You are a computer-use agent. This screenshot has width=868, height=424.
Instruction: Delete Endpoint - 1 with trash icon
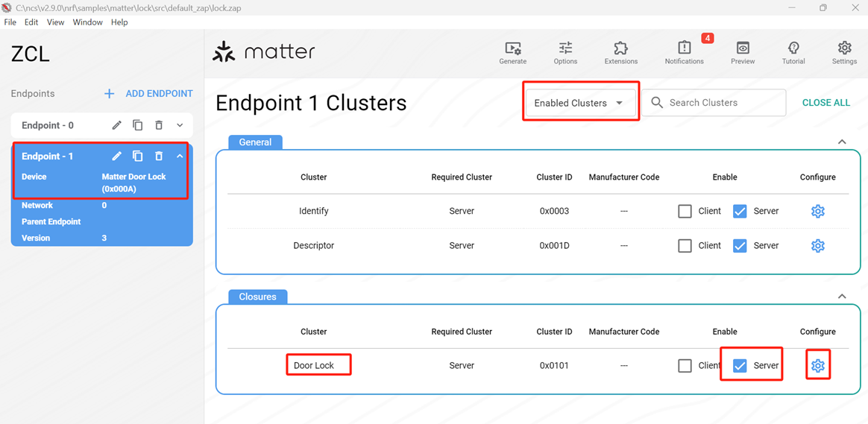(159, 156)
